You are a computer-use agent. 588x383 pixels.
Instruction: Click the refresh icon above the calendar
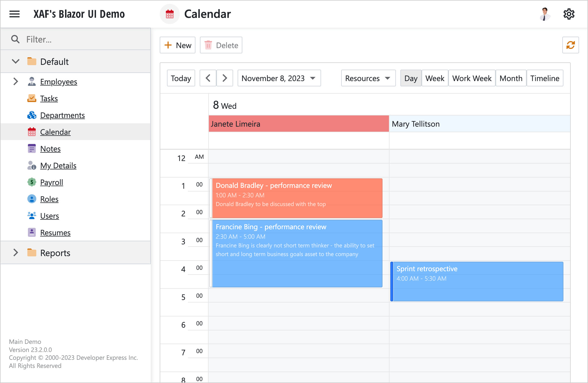[x=570, y=45]
